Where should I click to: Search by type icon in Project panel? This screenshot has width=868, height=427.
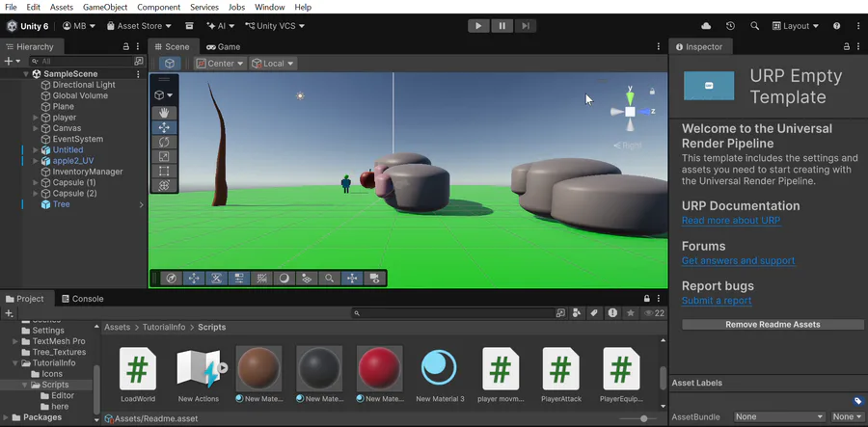click(577, 313)
